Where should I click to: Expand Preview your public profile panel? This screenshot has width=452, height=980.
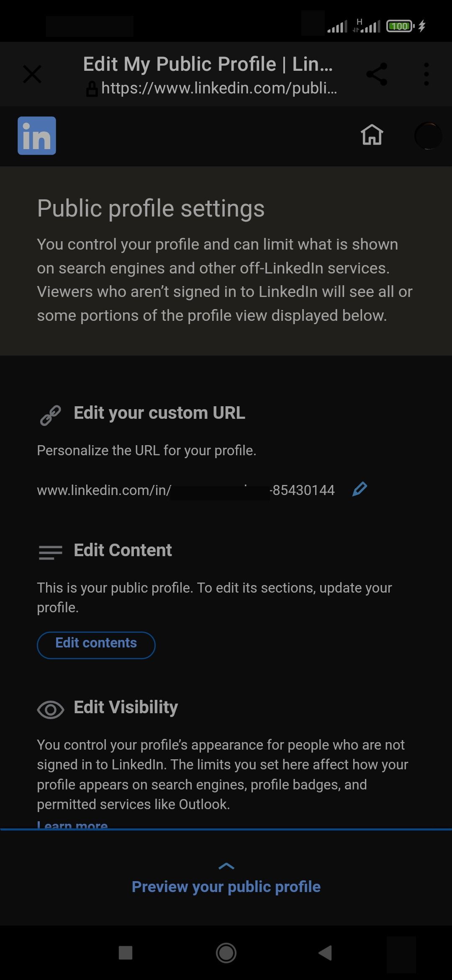tap(226, 887)
